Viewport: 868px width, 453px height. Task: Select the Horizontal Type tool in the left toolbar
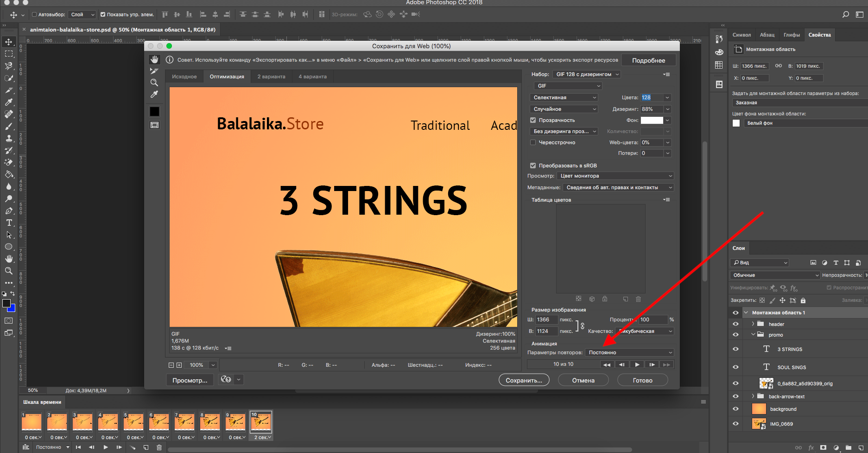click(x=9, y=223)
